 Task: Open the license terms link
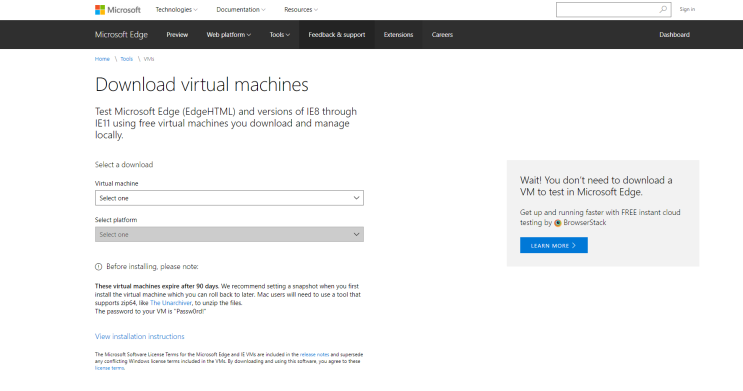click(x=109, y=368)
